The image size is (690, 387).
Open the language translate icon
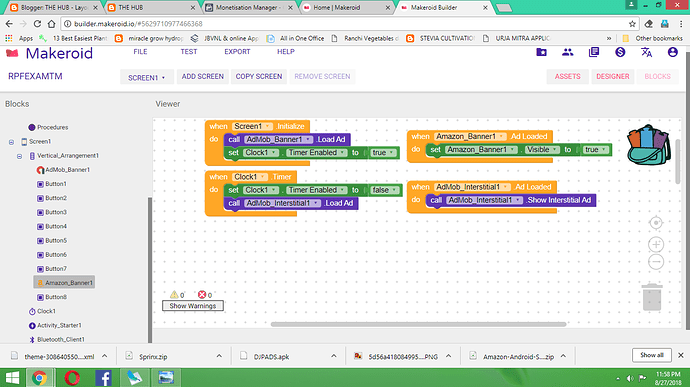[646, 52]
